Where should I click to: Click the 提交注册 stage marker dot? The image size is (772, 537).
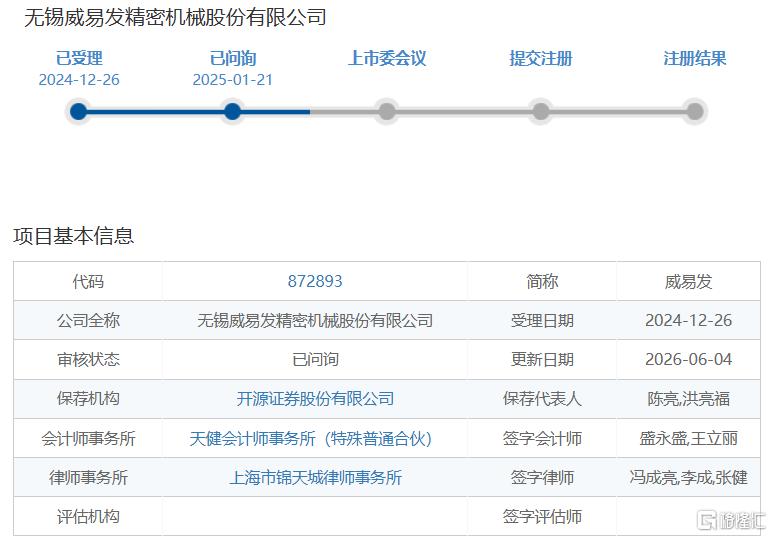click(x=541, y=112)
